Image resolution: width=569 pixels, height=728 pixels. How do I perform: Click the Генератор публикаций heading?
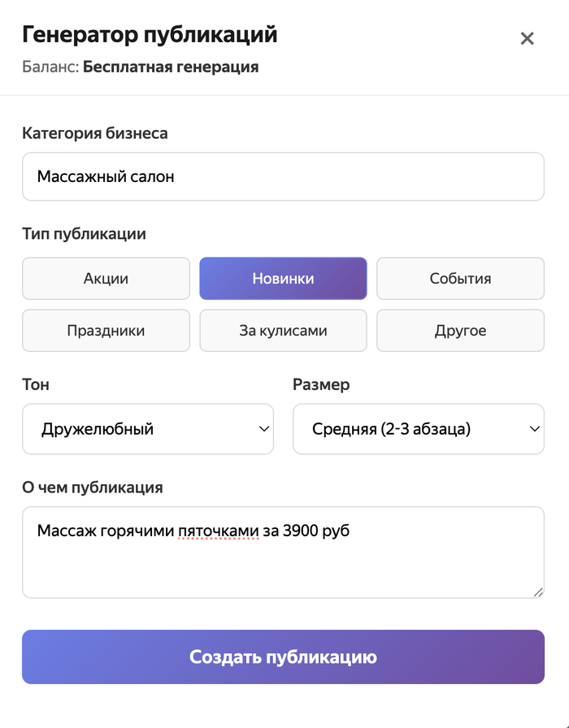point(150,35)
